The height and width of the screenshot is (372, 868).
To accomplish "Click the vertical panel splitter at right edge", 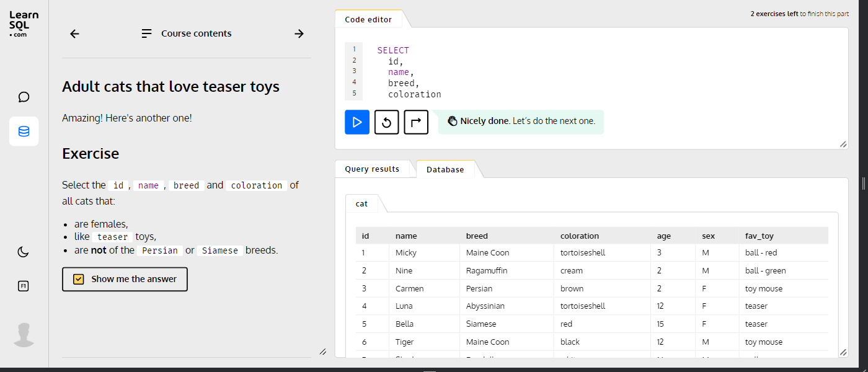I will coord(864,183).
